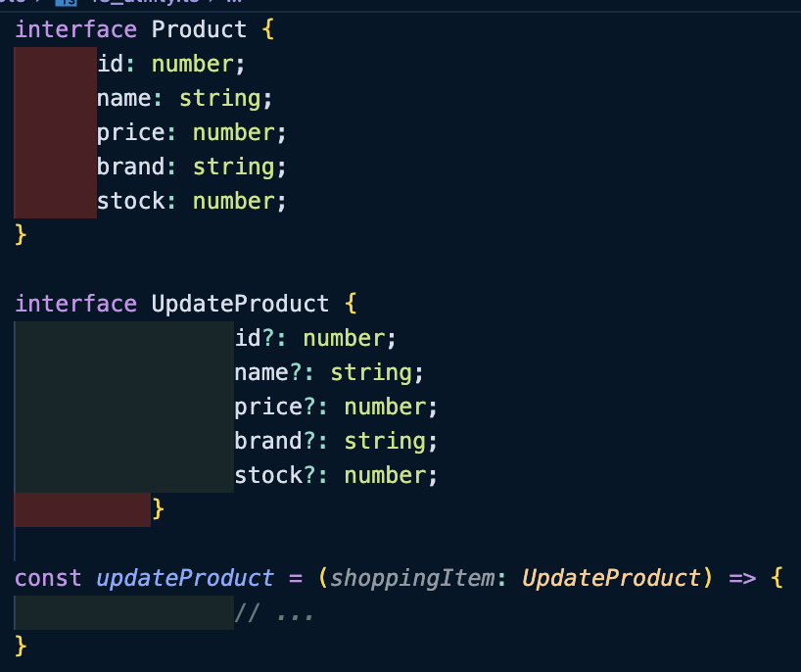
Task: Click 'stock?: number' in UpdateProduct
Action: [336, 475]
